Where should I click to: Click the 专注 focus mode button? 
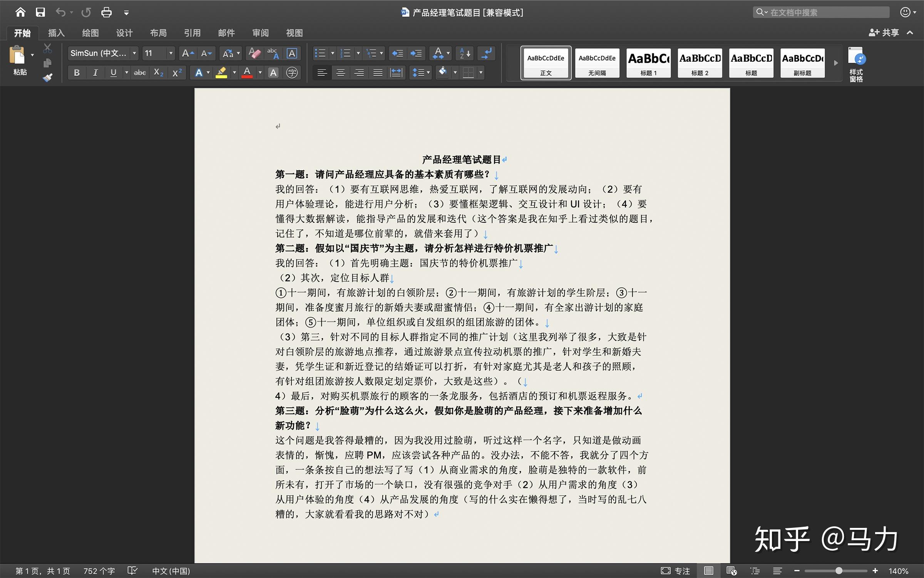(x=676, y=571)
